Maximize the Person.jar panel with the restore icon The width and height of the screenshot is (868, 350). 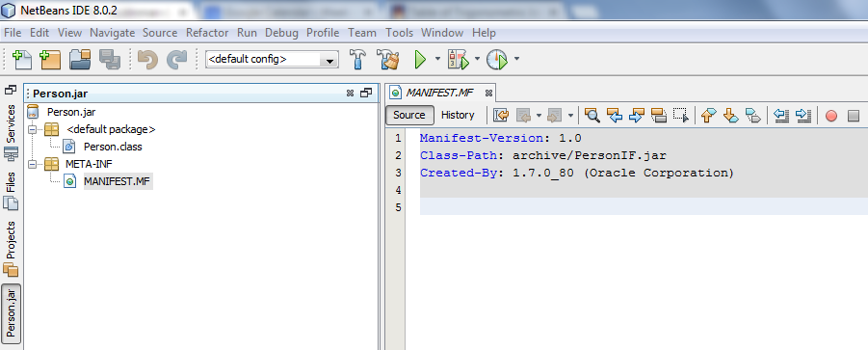(365, 93)
